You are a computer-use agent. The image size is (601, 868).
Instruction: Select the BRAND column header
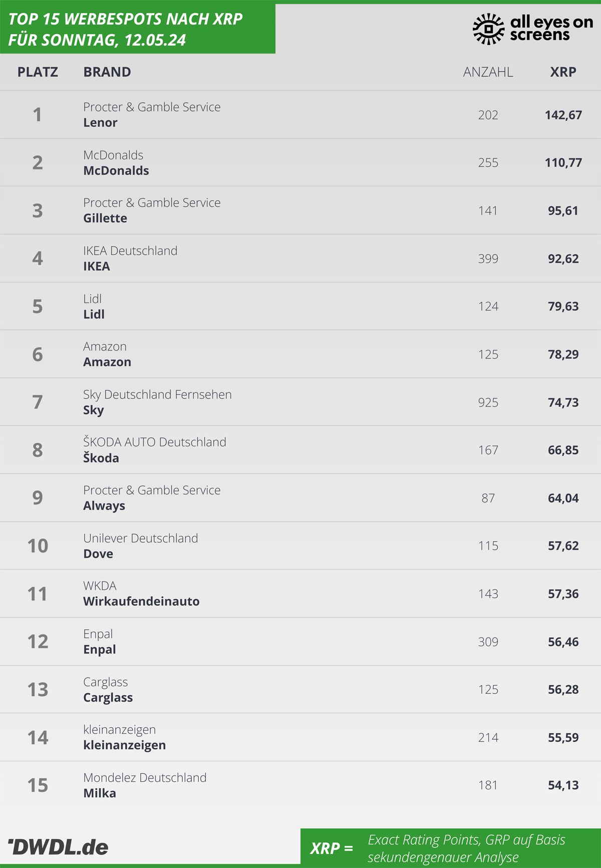click(x=107, y=72)
